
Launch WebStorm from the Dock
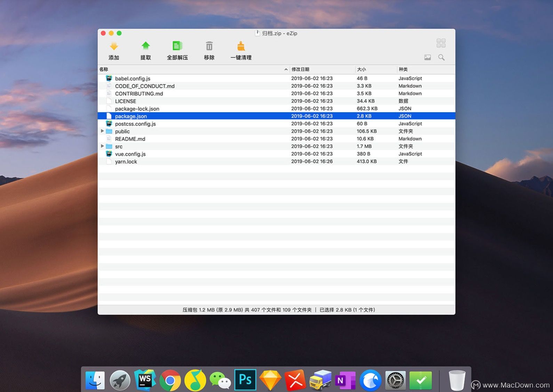(145, 379)
